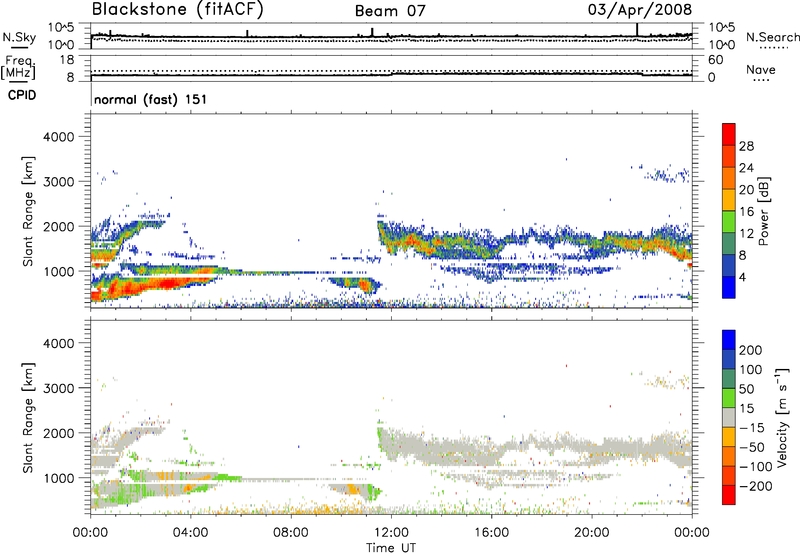Pick the red bottom segment of Velocity color bar
The image size is (800, 554).
click(x=729, y=495)
